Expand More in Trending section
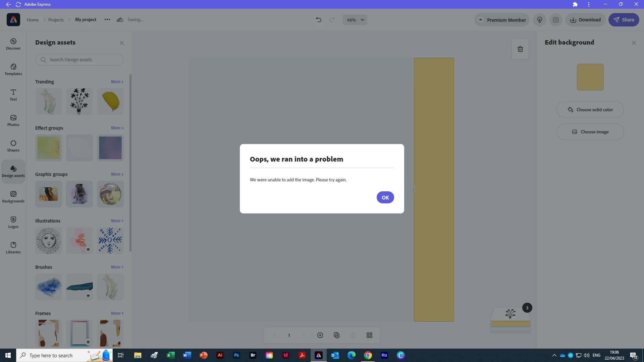The width and height of the screenshot is (644, 362). [117, 82]
